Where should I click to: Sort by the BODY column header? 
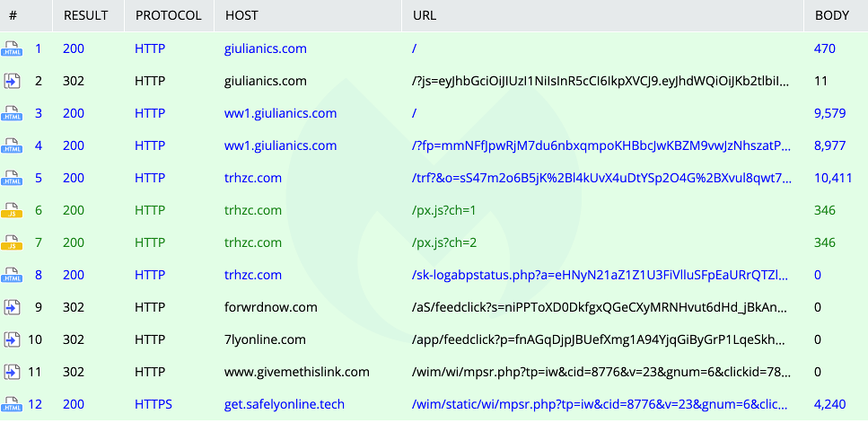click(x=831, y=16)
